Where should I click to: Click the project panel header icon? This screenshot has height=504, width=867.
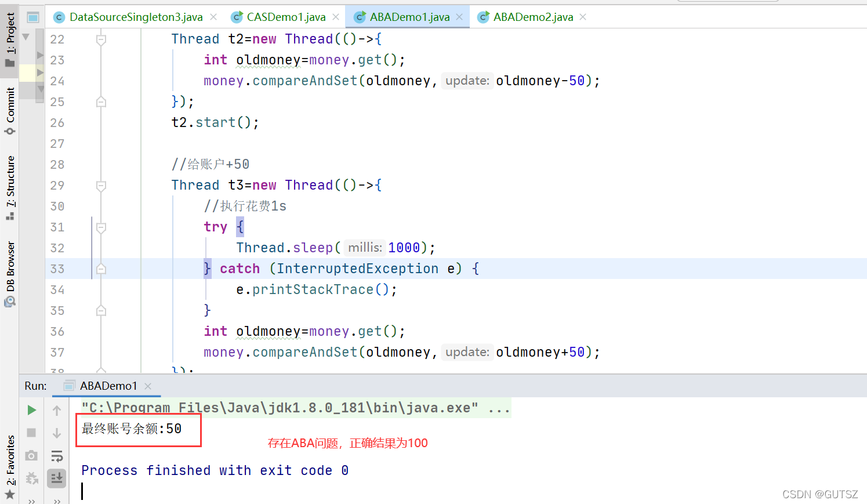point(33,17)
